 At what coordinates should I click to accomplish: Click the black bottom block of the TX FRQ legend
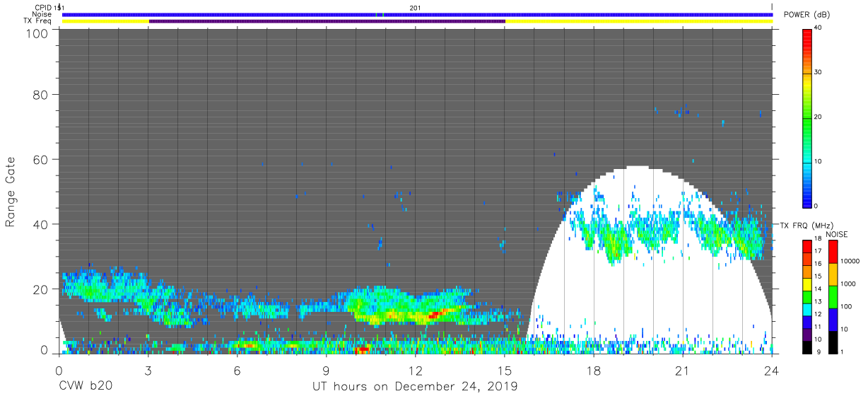[x=807, y=346]
